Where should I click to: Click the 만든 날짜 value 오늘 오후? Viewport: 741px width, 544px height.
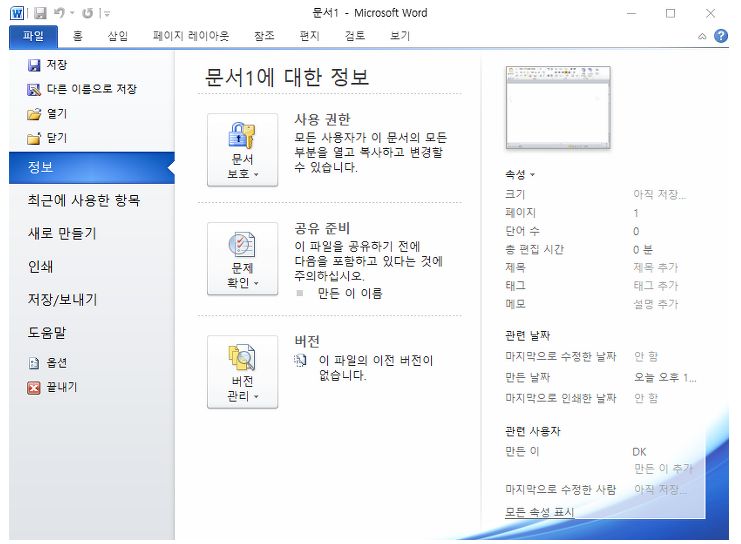tap(665, 377)
